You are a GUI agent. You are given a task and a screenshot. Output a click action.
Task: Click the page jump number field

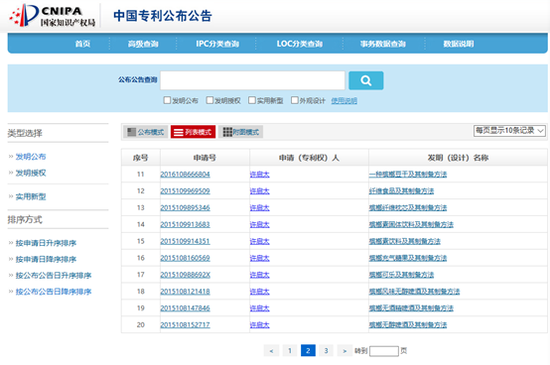(x=384, y=351)
